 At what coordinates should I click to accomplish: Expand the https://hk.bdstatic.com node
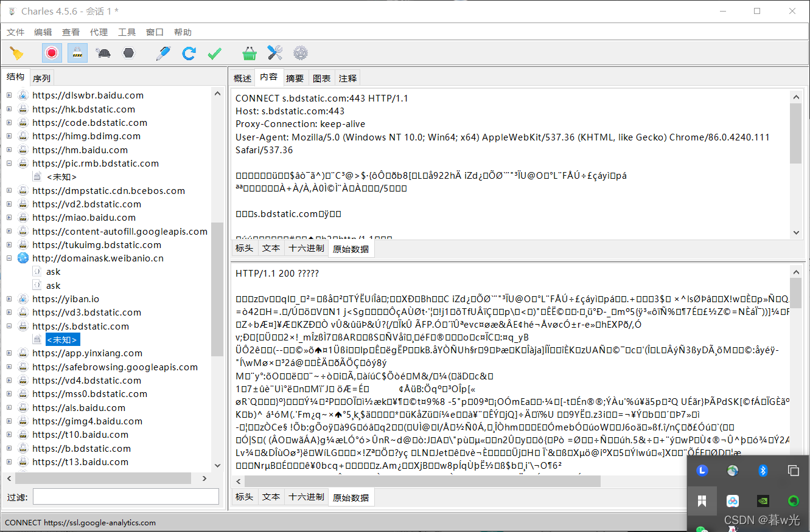tap(9, 109)
